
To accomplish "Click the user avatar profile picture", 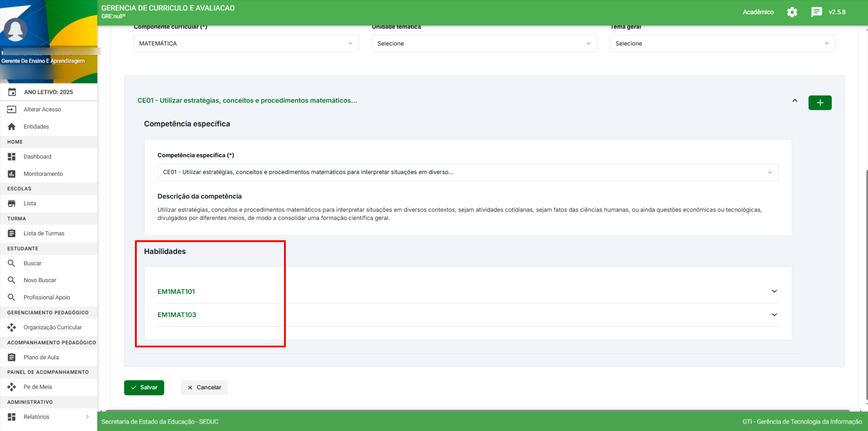I will [x=15, y=30].
